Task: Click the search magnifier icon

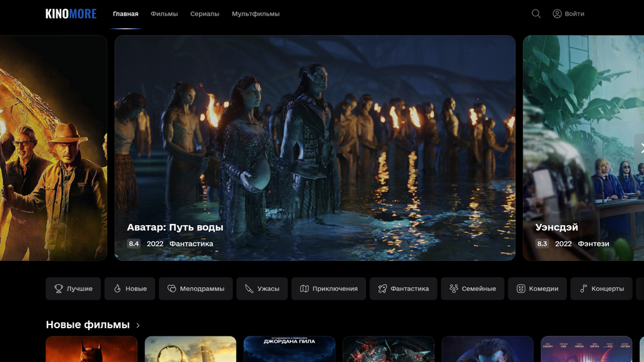Action: [536, 14]
